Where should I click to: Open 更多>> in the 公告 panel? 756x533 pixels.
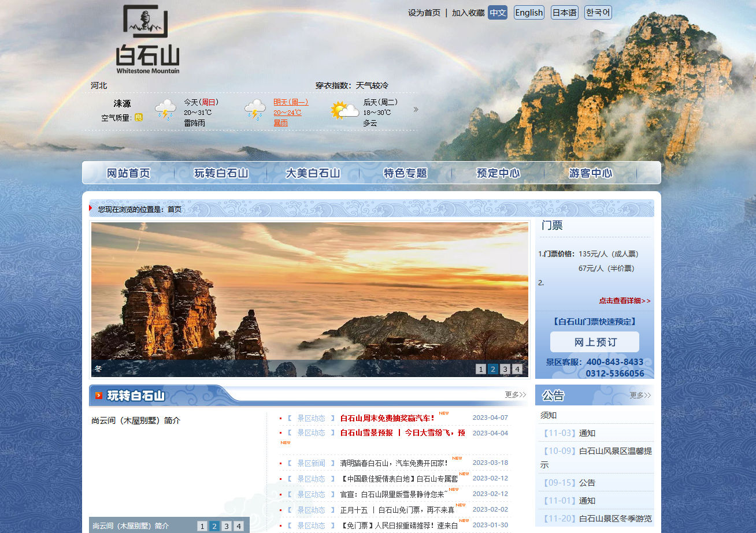pos(639,395)
